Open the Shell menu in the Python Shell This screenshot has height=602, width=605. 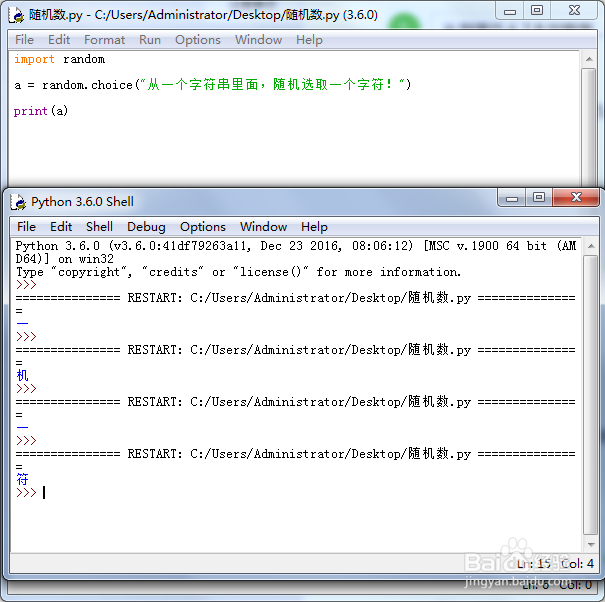pos(99,227)
